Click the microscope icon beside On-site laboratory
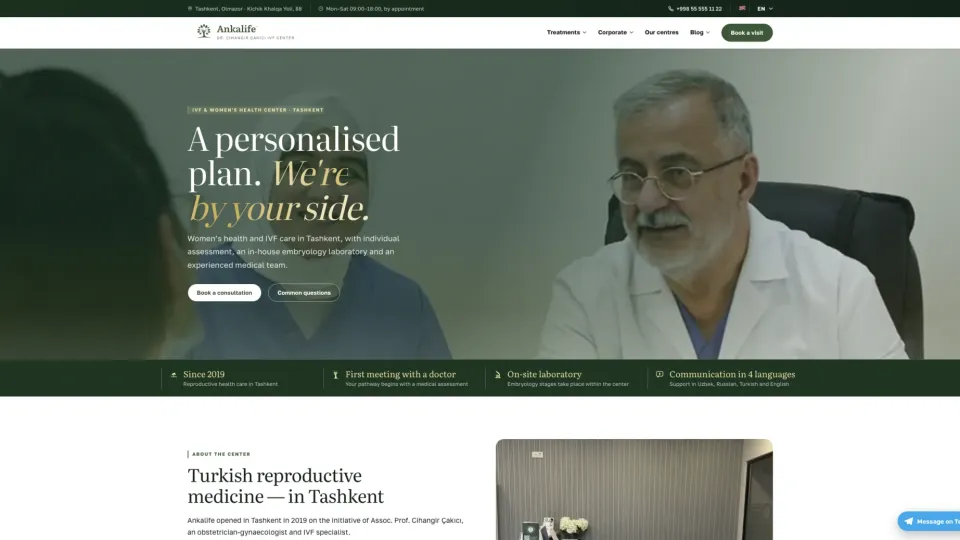The image size is (960, 540). (498, 375)
